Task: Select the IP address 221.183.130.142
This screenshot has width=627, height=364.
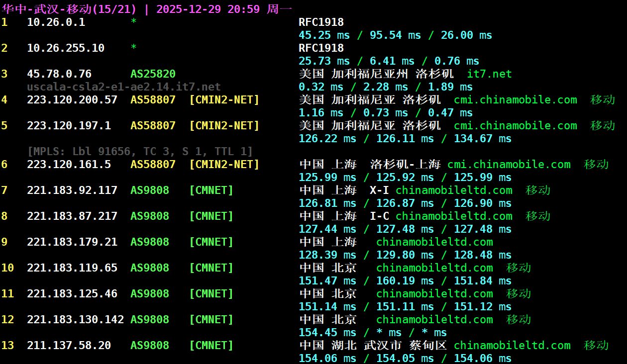Action: coord(75,320)
